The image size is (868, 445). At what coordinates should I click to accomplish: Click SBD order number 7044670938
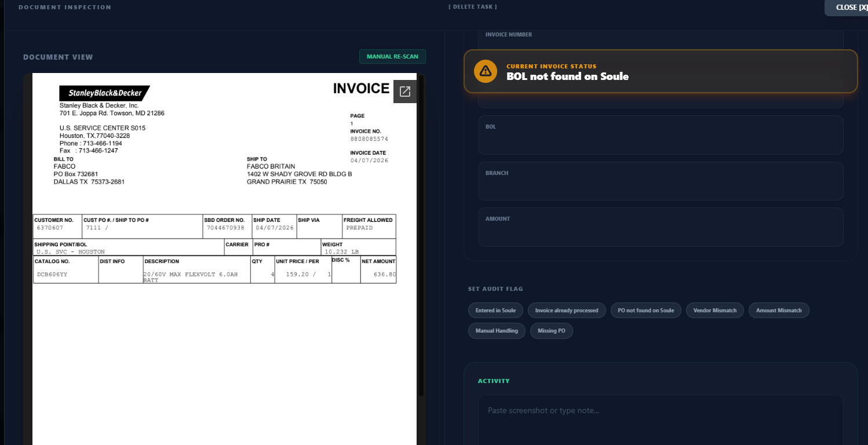pyautogui.click(x=225, y=228)
